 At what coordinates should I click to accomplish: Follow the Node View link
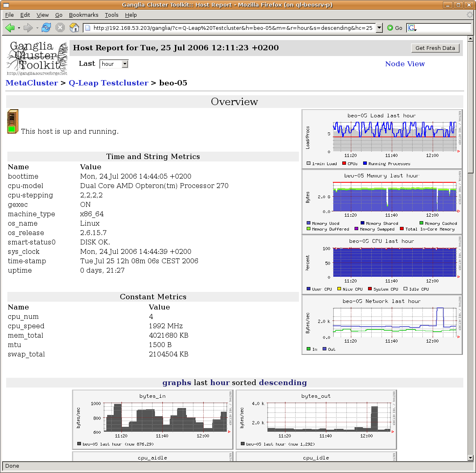pos(404,64)
